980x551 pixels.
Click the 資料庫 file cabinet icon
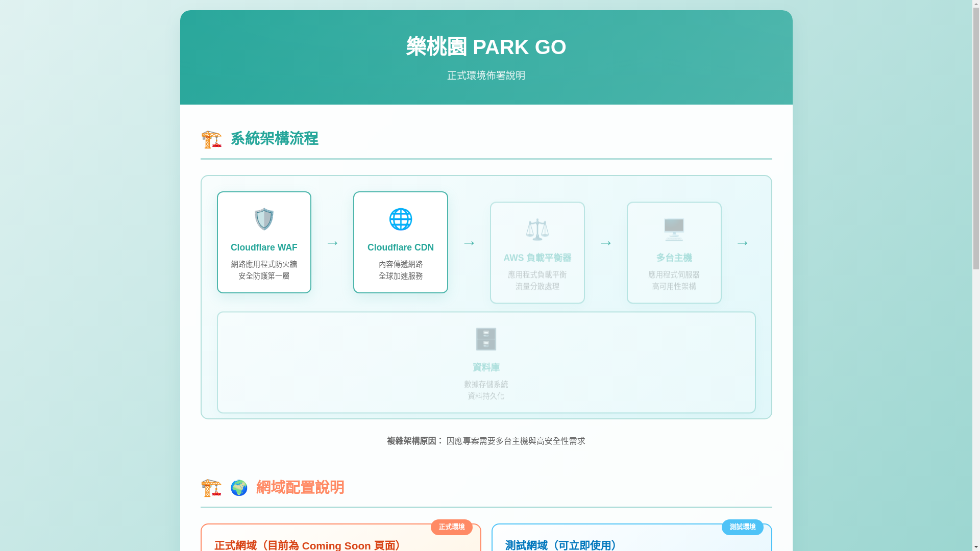(x=486, y=339)
